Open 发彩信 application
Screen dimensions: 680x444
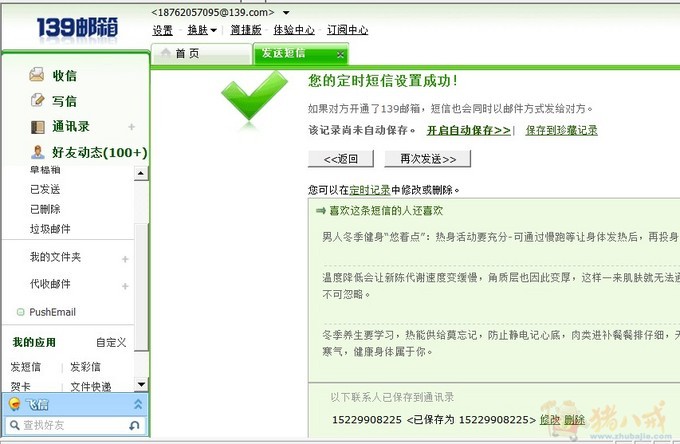click(85, 367)
